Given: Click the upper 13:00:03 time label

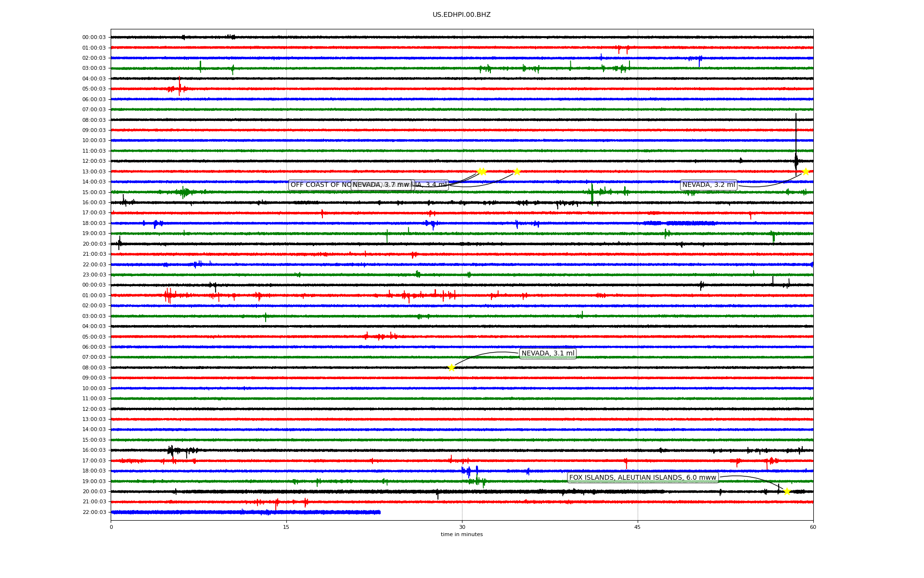Looking at the screenshot, I should click(94, 172).
